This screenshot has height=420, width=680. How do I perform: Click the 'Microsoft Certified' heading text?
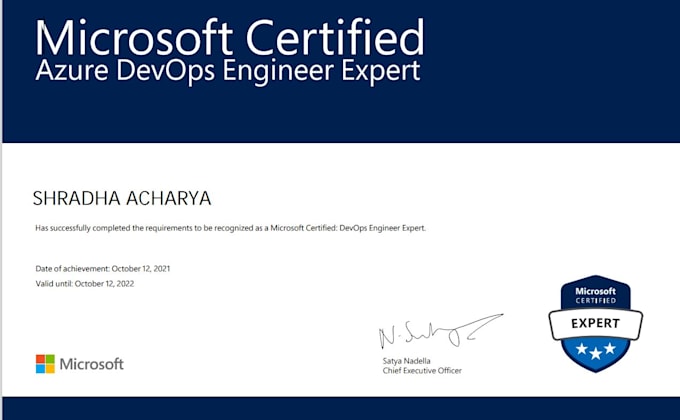tap(229, 37)
